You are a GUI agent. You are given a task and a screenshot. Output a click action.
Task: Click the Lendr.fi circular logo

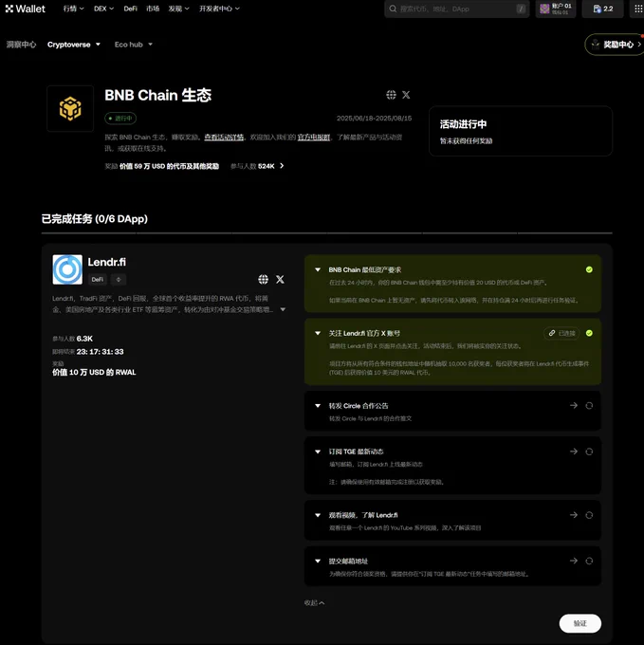pyautogui.click(x=67, y=269)
